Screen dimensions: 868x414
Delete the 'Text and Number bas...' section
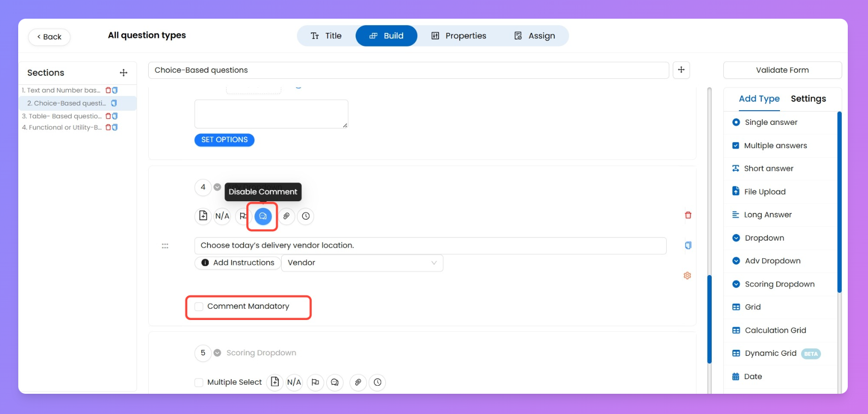pyautogui.click(x=108, y=90)
